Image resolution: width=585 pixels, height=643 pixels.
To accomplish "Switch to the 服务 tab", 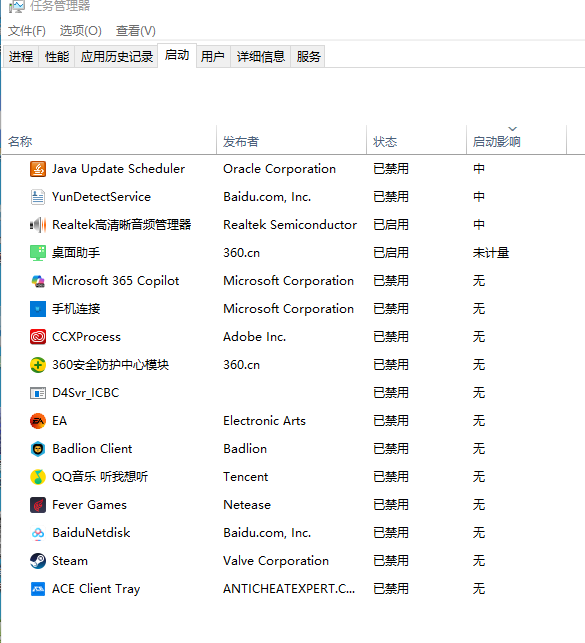I will (308, 56).
